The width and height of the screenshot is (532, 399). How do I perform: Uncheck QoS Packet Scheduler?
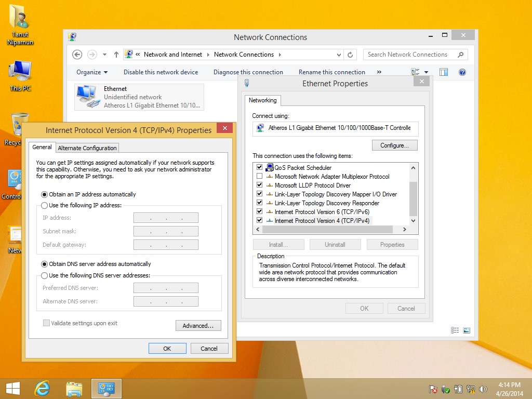coord(260,167)
